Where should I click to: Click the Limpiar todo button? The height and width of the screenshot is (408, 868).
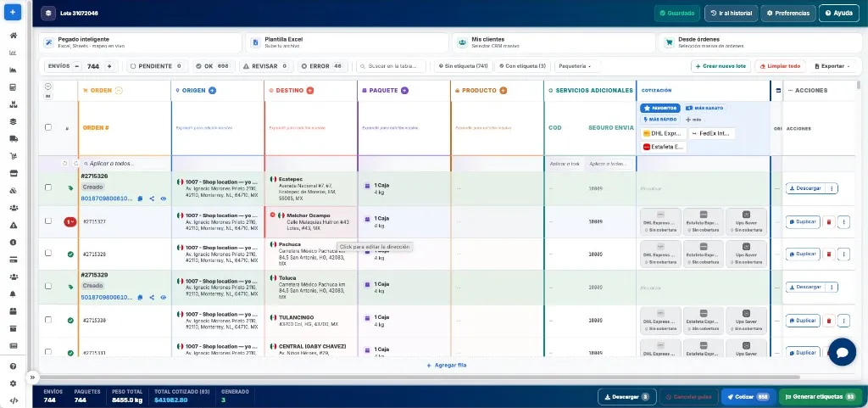780,66
